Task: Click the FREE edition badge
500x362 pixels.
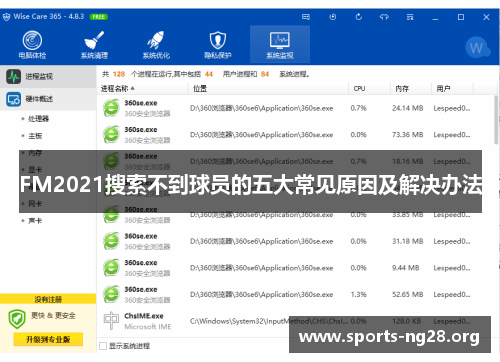Action: point(99,17)
